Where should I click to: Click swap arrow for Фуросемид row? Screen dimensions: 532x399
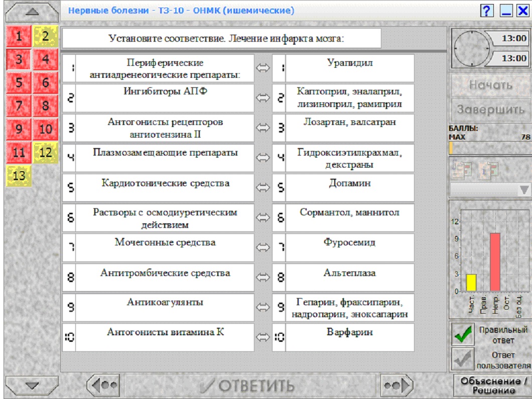tap(262, 247)
